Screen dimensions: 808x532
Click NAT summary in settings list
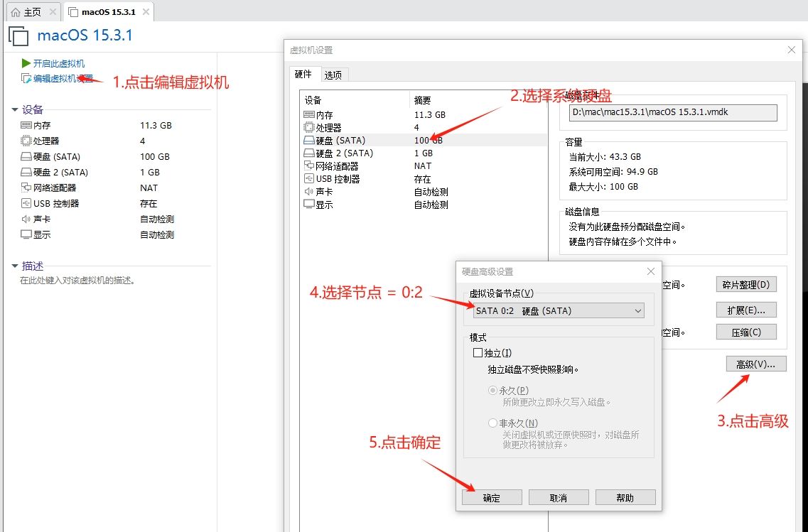pyautogui.click(x=423, y=165)
